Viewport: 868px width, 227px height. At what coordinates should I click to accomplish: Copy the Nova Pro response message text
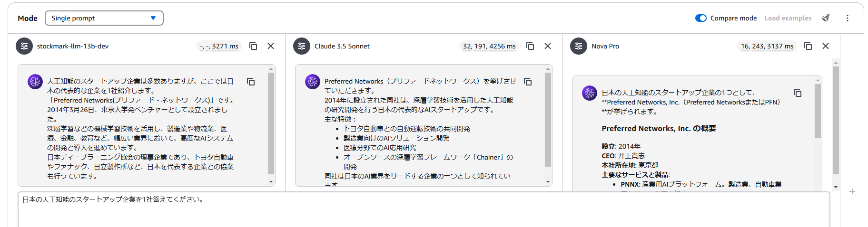pyautogui.click(x=798, y=93)
